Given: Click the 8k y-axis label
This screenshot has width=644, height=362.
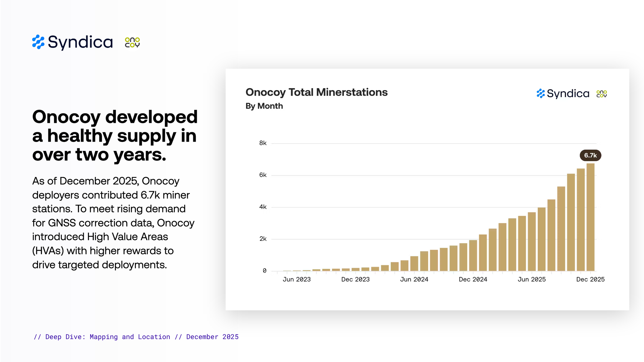Looking at the screenshot, I should coord(263,143).
